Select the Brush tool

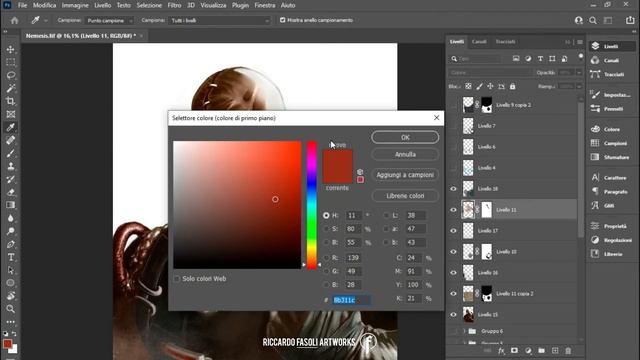[x=11, y=153]
